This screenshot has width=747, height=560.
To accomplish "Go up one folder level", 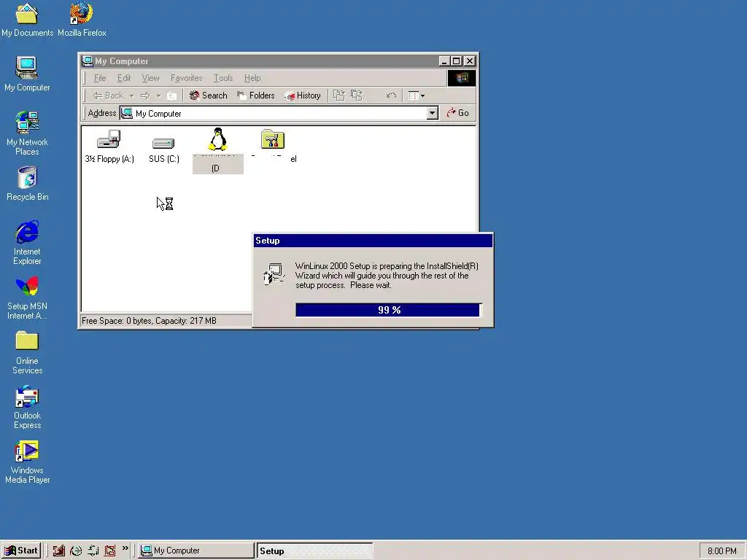I will [172, 96].
